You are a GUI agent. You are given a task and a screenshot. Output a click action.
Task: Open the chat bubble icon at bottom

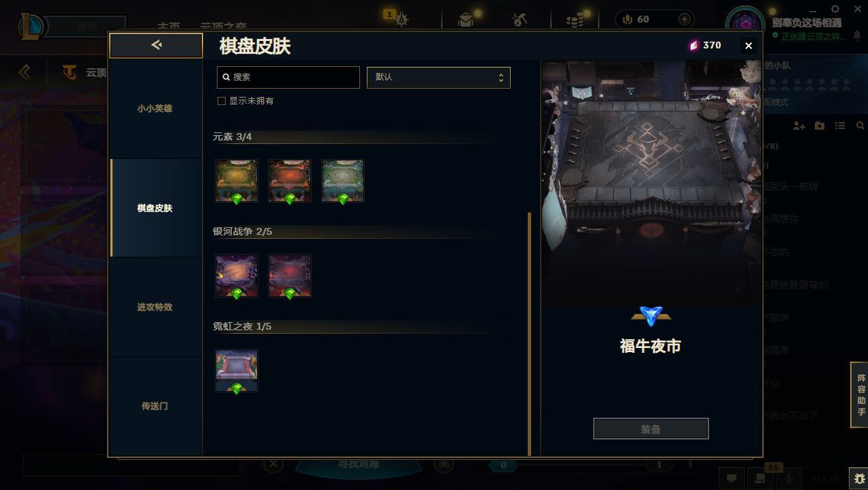click(x=732, y=478)
